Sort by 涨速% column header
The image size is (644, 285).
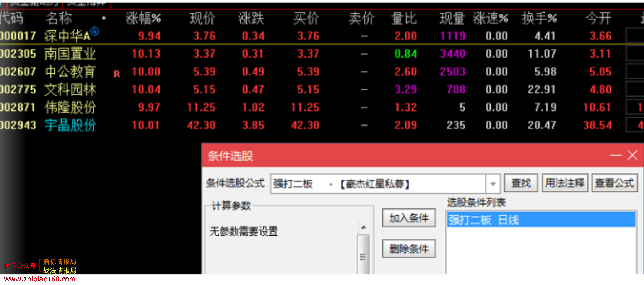[491, 18]
